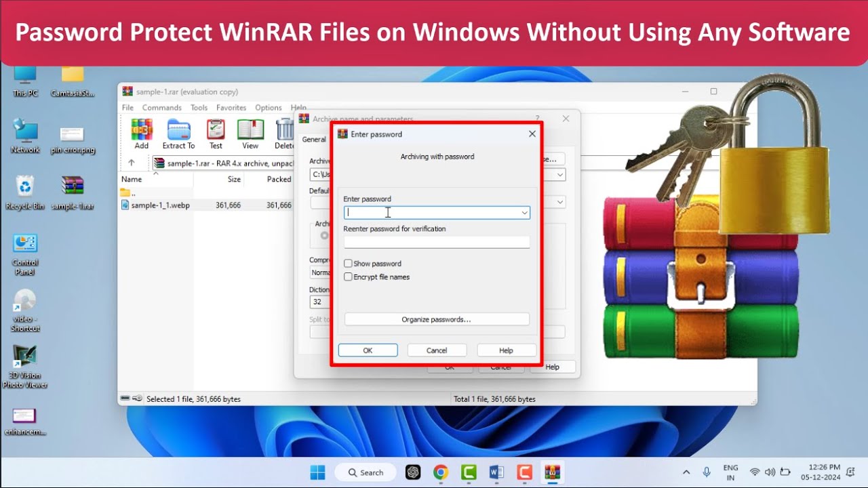Click the Add toolbar icon in WinRAR
This screenshot has height=488, width=868.
click(141, 134)
